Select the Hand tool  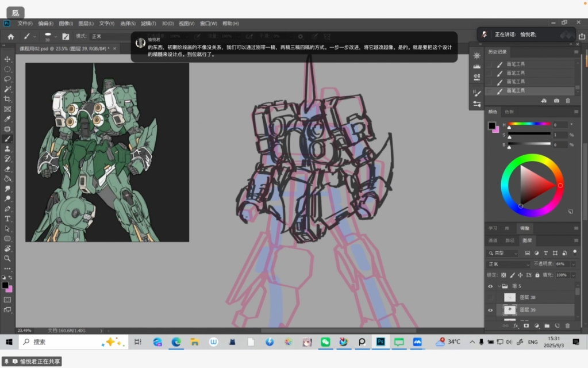tap(7, 248)
